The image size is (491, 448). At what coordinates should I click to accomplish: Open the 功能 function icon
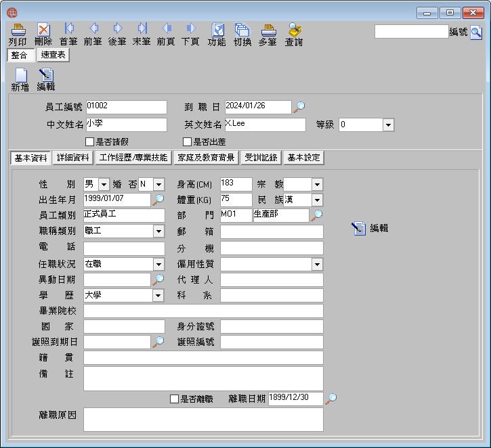(x=217, y=30)
